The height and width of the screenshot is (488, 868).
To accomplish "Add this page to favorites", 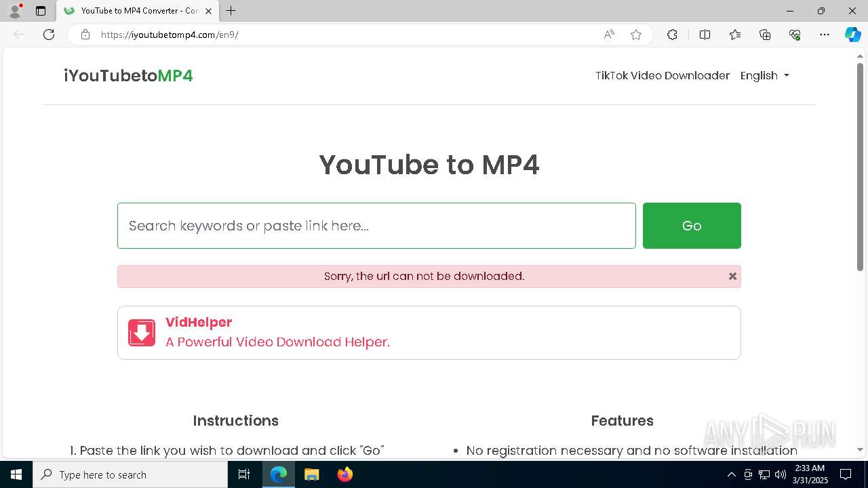I will point(636,35).
